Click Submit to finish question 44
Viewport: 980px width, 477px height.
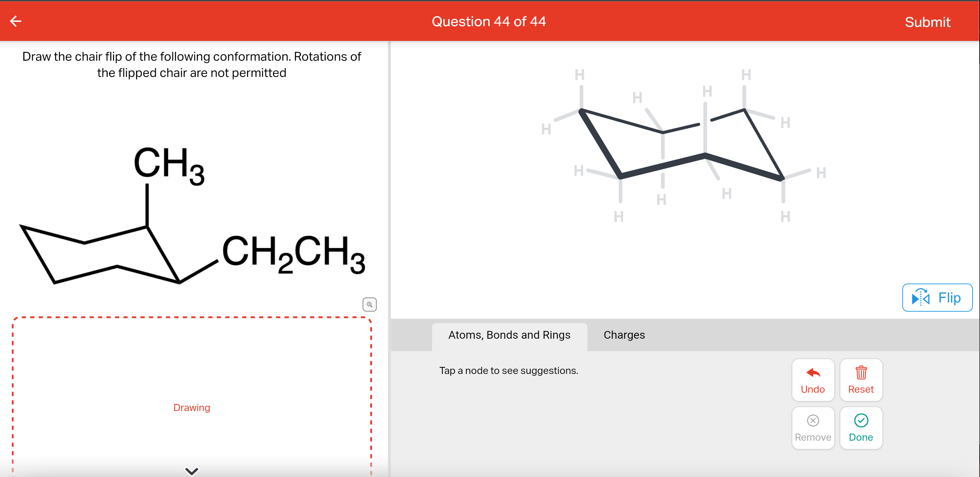click(927, 22)
